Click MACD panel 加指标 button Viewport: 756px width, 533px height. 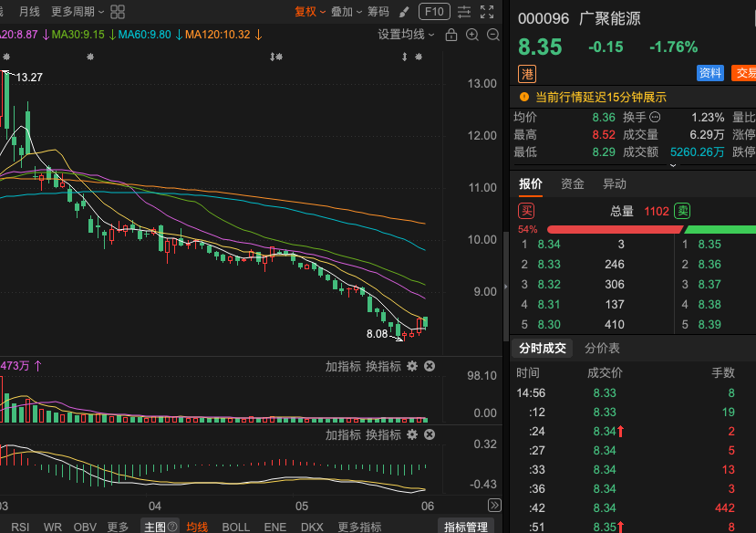tap(343, 435)
